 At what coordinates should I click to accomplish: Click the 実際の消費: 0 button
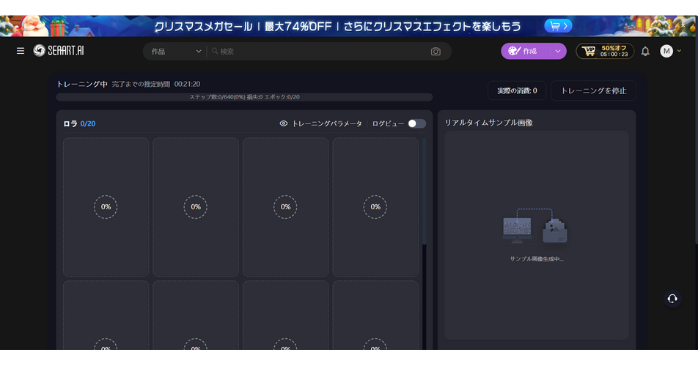(517, 91)
